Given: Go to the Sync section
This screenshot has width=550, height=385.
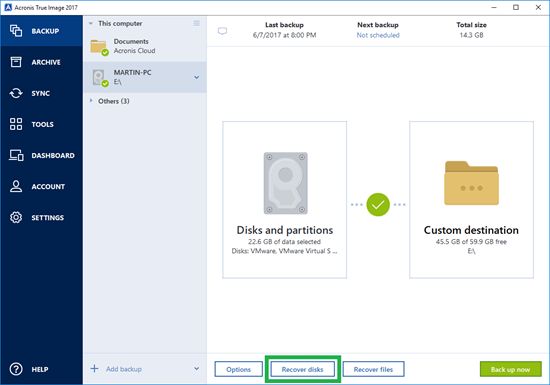Looking at the screenshot, I should [x=41, y=93].
